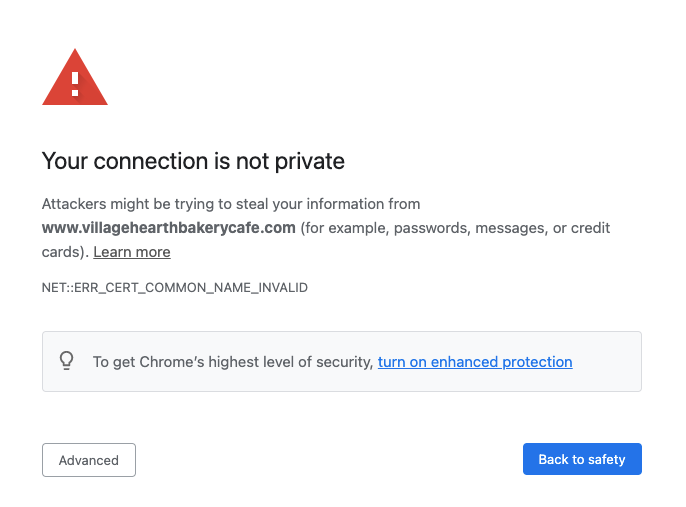Viewport: 686px width, 507px height.
Task: Click 'ERR_CERT' portion of the error string
Action: click(x=106, y=288)
